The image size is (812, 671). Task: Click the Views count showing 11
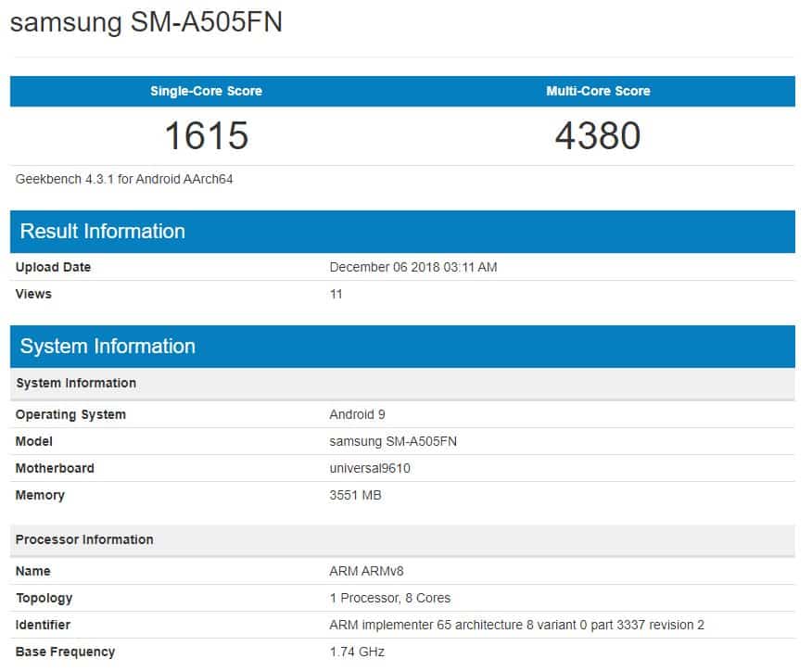[x=336, y=294]
